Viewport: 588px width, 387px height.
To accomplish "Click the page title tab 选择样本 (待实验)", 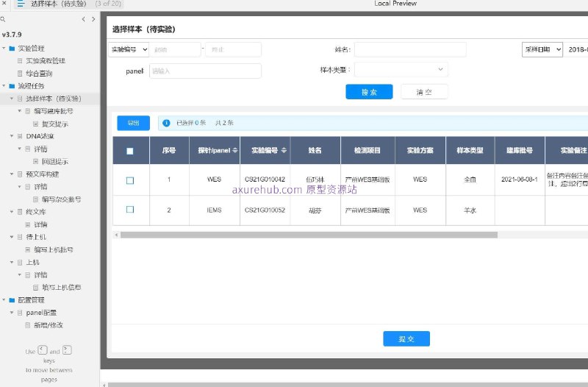I will 58,4.
